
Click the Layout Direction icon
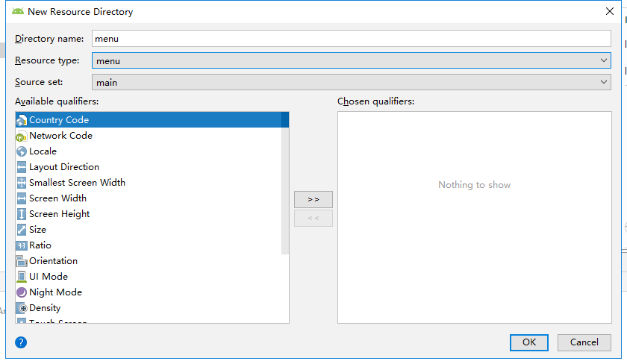click(x=22, y=167)
